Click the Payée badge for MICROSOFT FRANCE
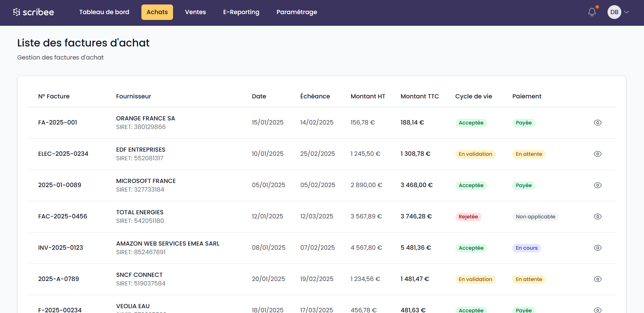The width and height of the screenshot is (644, 313). coord(524,185)
